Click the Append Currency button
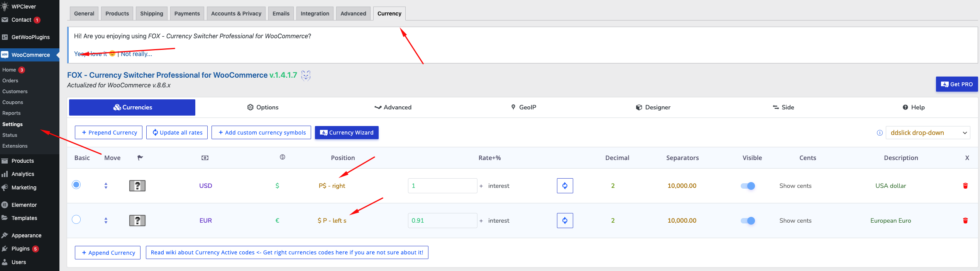This screenshot has width=980, height=271. [108, 252]
